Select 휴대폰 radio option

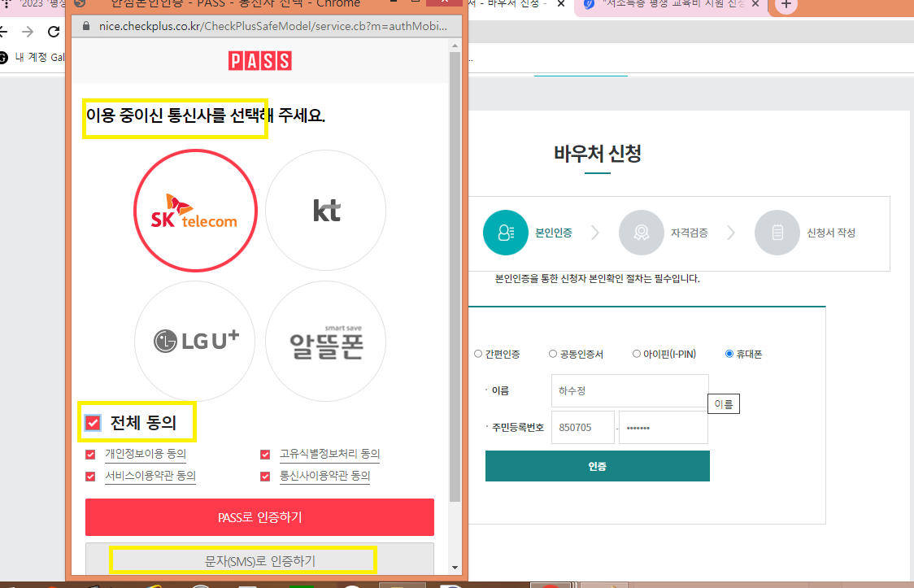(729, 354)
